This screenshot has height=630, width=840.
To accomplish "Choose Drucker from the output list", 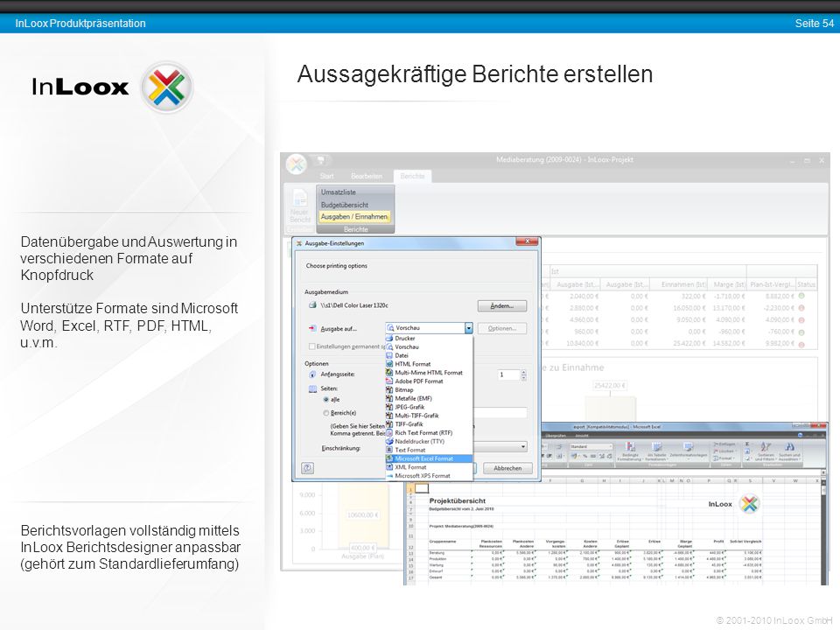I will (x=429, y=338).
